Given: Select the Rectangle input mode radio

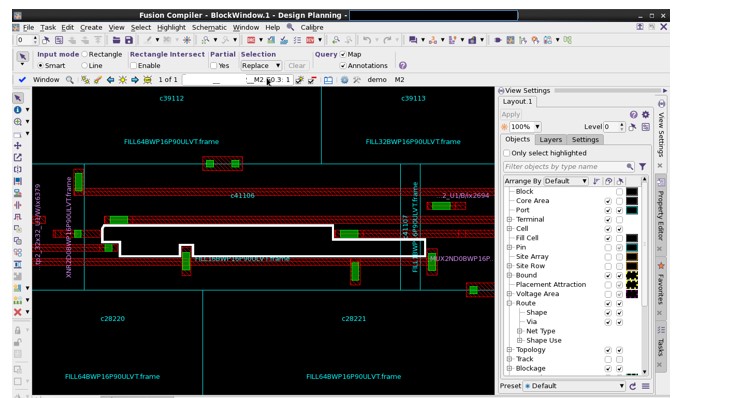Looking at the screenshot, I should pyautogui.click(x=84, y=54).
